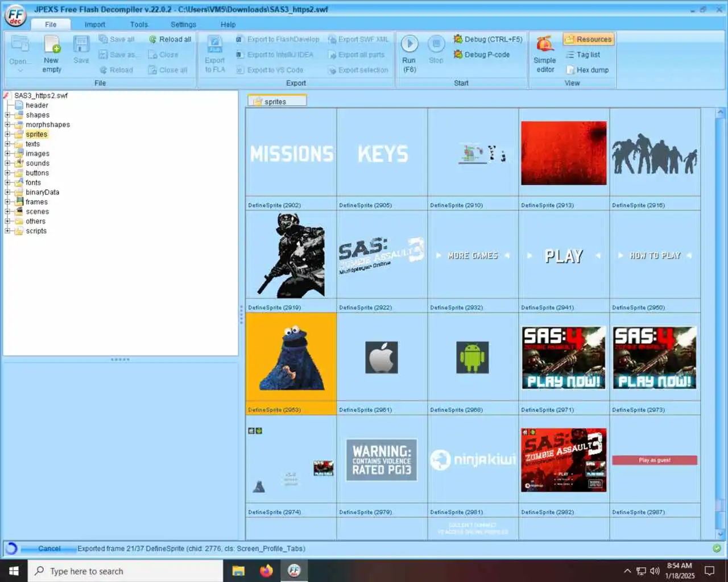This screenshot has width=728, height=582.
Task: Select KEYS sprite thumbnail (2905)
Action: [x=382, y=153]
